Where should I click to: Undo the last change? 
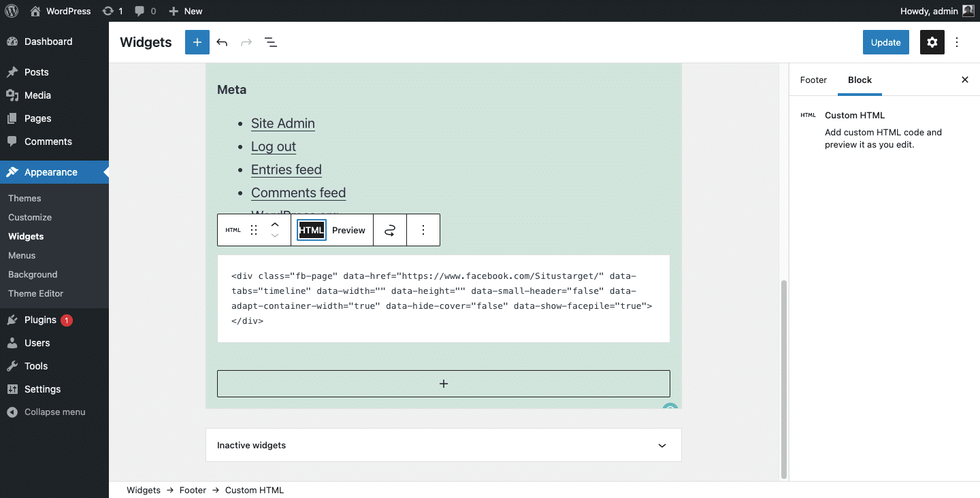click(222, 42)
